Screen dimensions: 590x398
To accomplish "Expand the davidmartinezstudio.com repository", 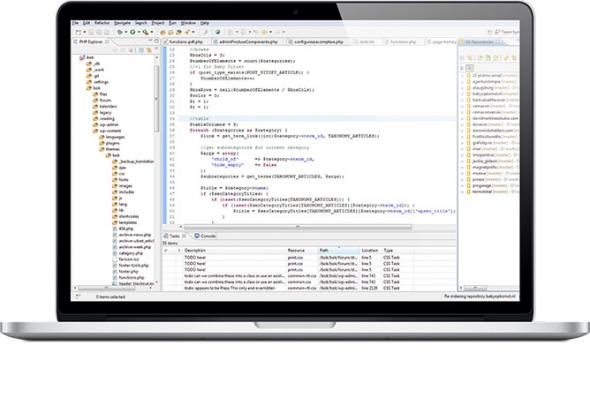I will (x=462, y=118).
